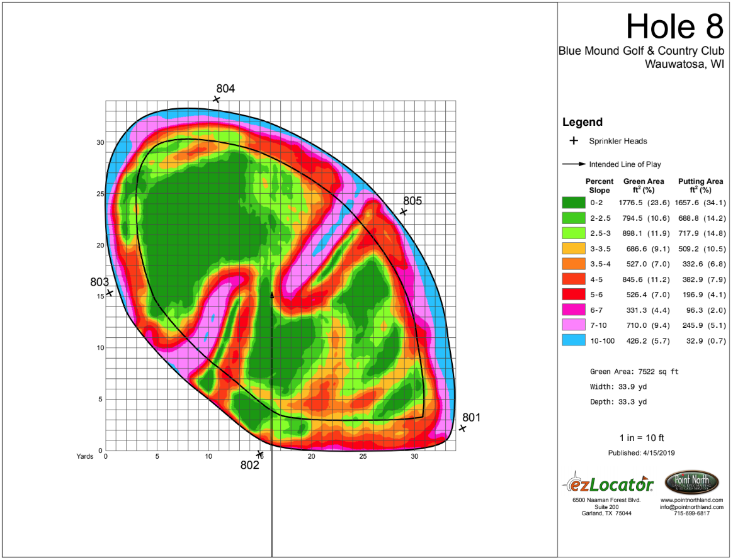Click sprinkler head marker 805
The width and height of the screenshot is (733, 560).
pos(404,211)
